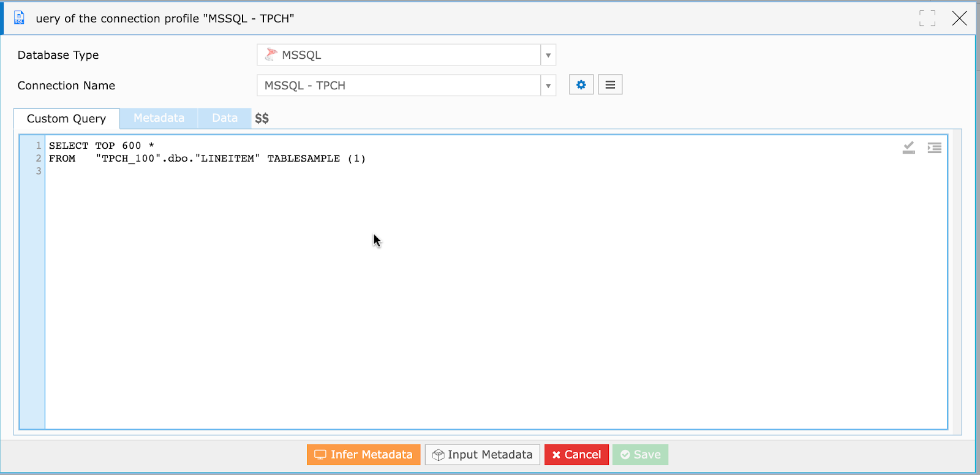
Task: Click the Input Metadata button
Action: point(483,455)
